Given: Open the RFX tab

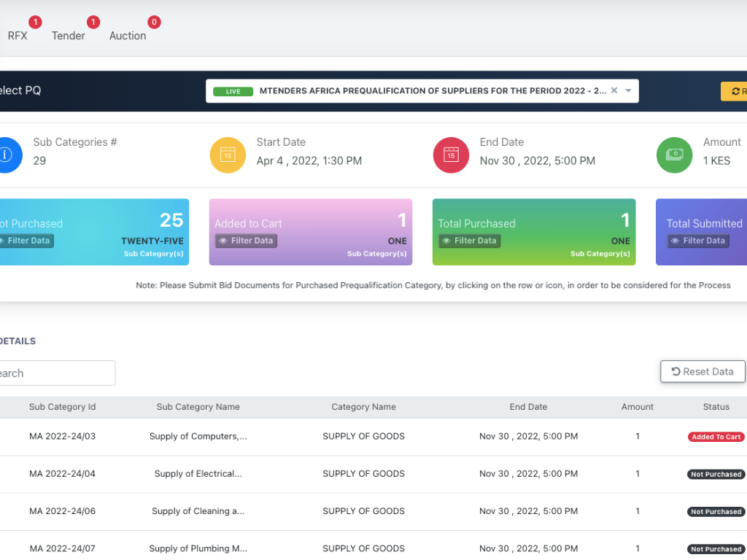Looking at the screenshot, I should [18, 36].
